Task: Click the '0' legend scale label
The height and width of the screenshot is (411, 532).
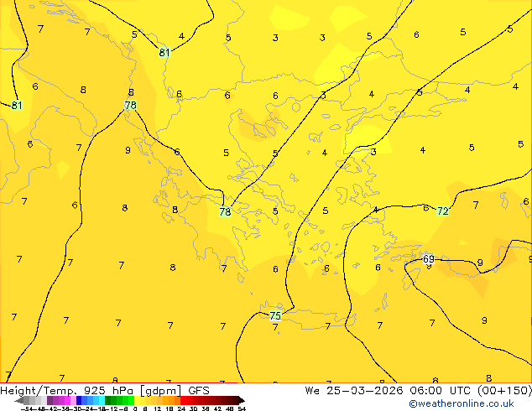Action: click(135, 408)
